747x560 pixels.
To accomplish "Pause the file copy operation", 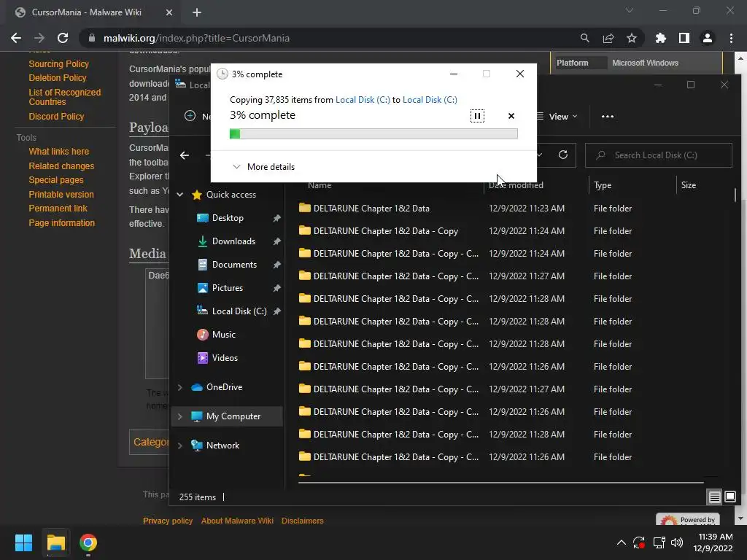I will 477,116.
